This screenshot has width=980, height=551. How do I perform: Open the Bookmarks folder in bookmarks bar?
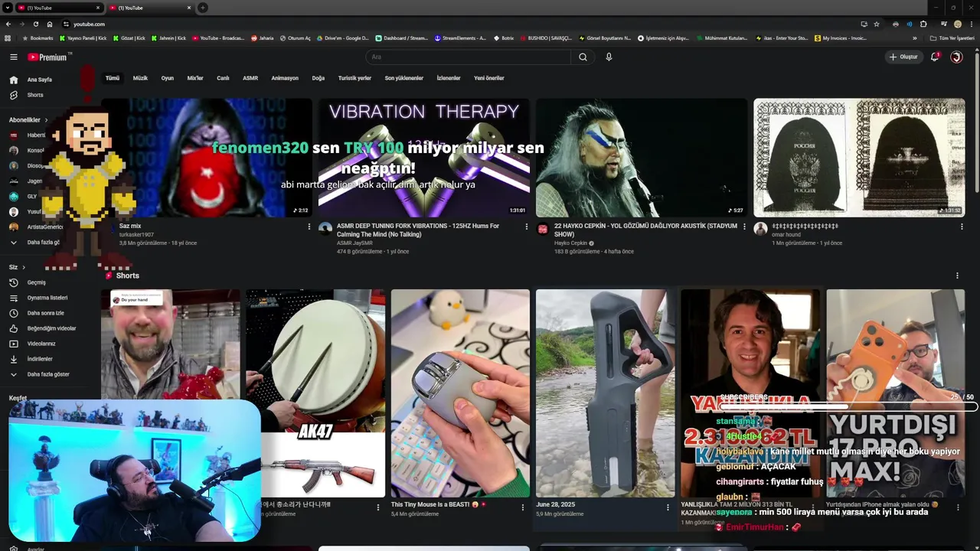38,38
